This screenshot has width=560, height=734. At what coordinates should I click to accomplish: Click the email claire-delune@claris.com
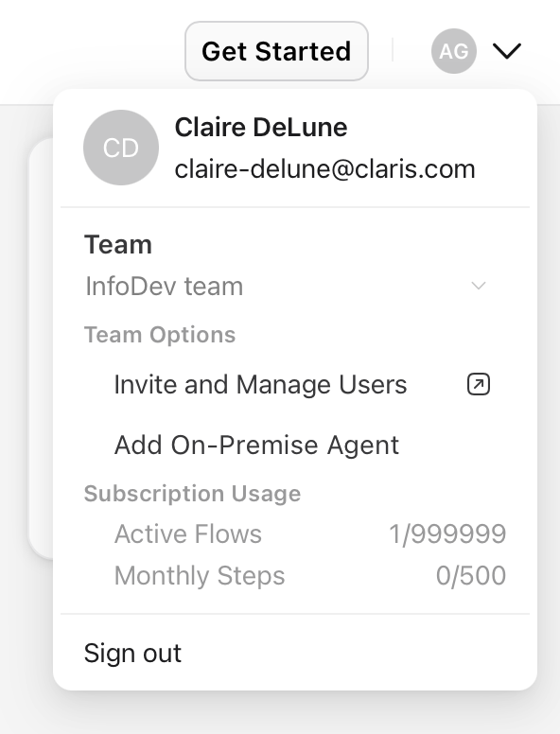pos(325,169)
